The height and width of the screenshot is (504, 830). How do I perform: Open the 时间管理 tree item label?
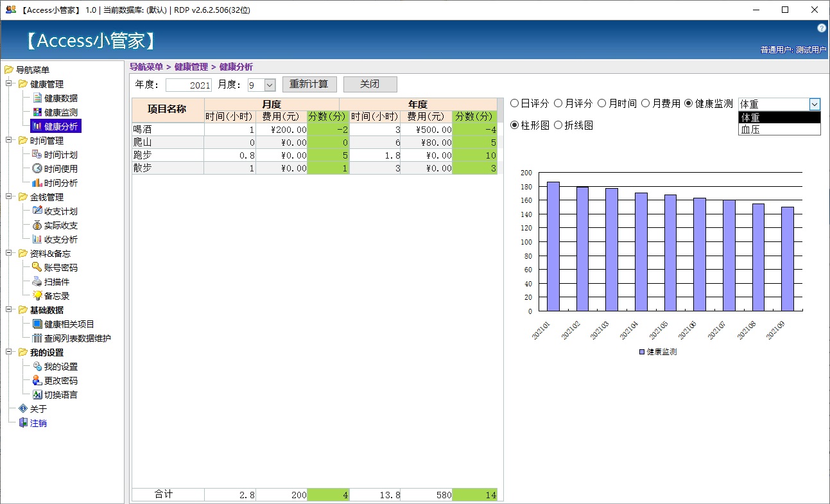(47, 141)
